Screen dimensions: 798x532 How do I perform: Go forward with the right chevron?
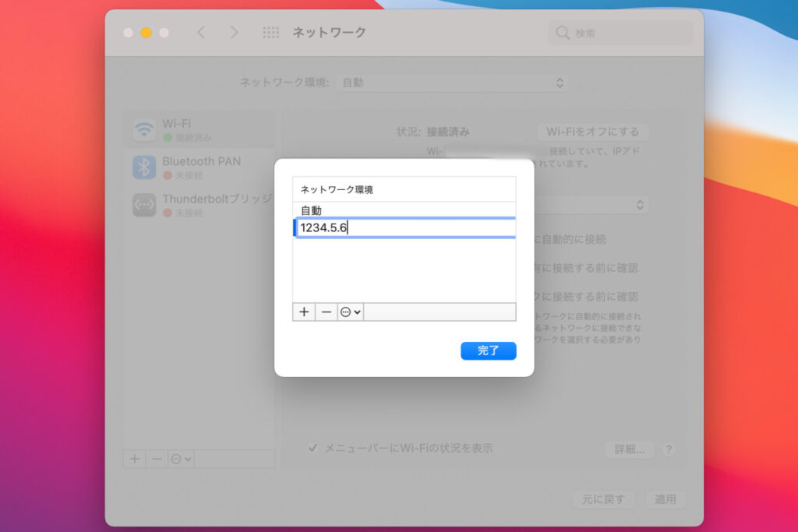click(x=234, y=33)
